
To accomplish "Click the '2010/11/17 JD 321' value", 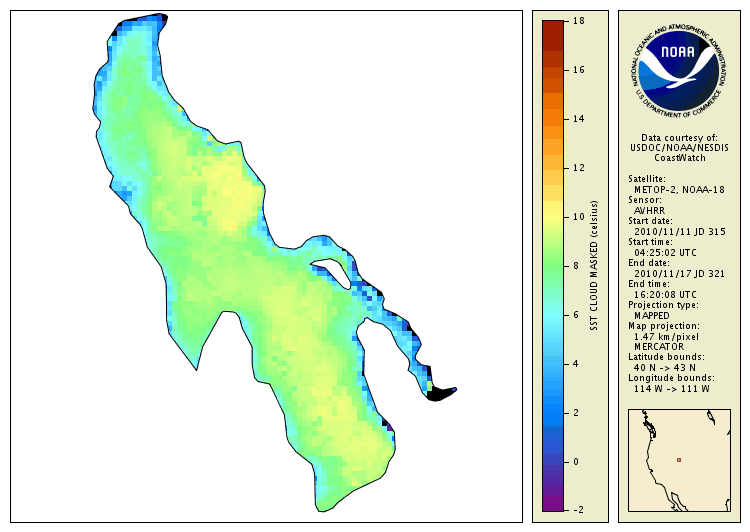I will click(679, 274).
